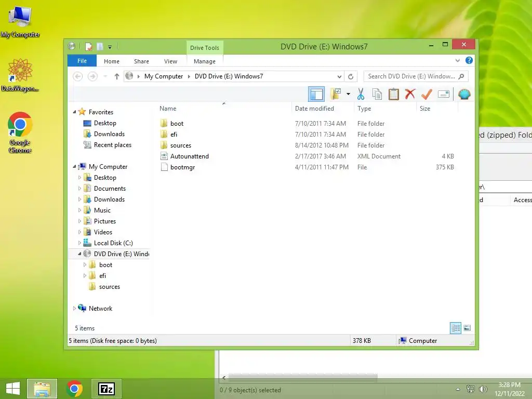Go up one folder level with the arrow
532x399 pixels.
pos(117,76)
